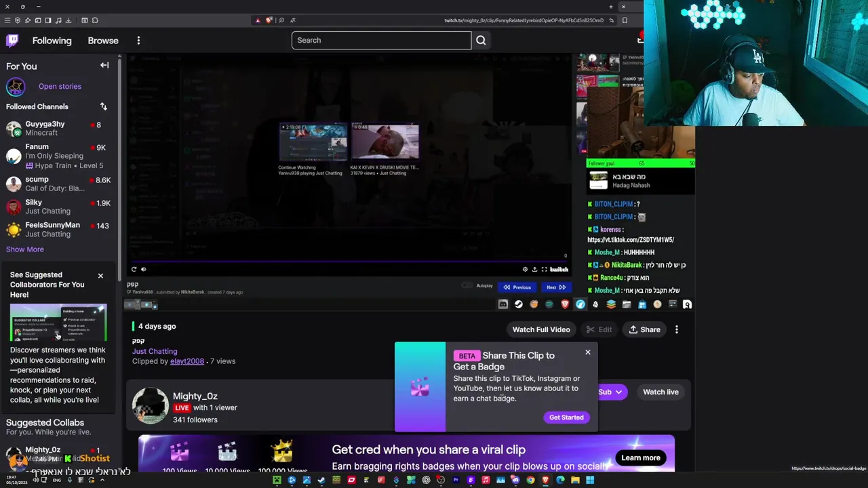868x488 pixels.
Task: Open more options next to Share
Action: click(676, 329)
